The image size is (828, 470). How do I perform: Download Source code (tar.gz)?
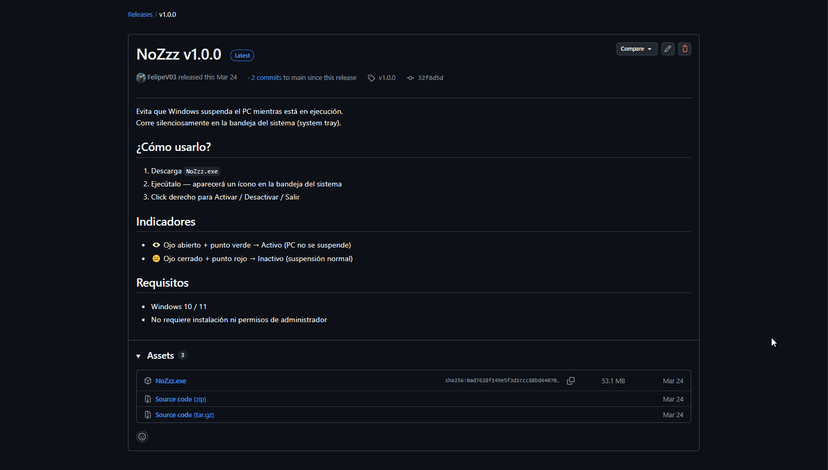[184, 415]
